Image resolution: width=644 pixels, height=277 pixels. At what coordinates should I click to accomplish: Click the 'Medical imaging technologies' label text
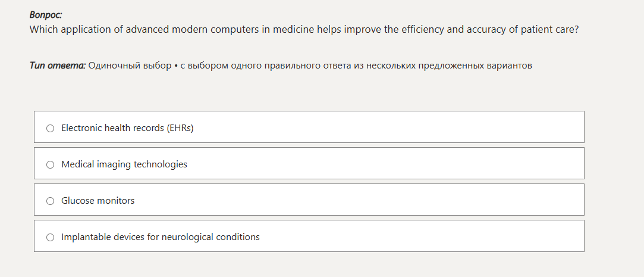(124, 164)
